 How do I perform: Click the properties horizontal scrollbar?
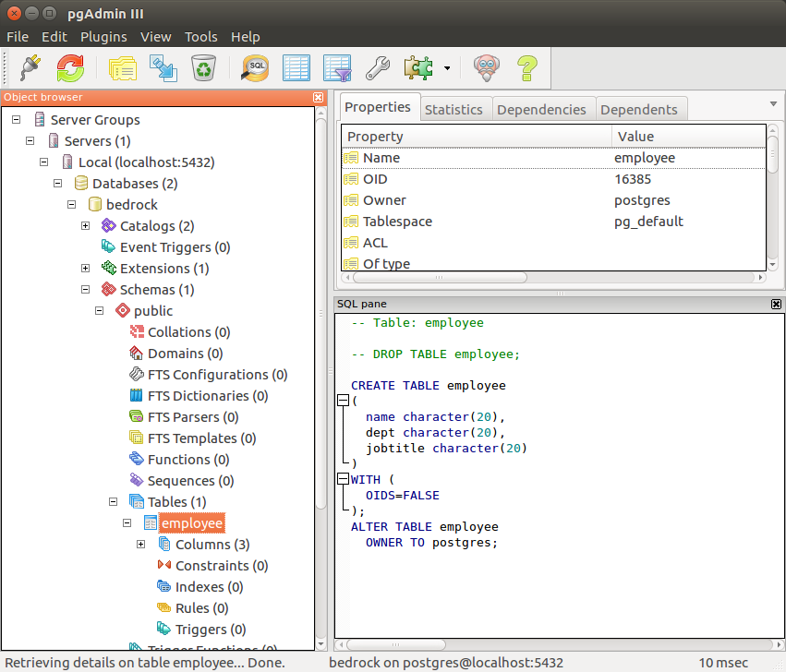click(440, 277)
